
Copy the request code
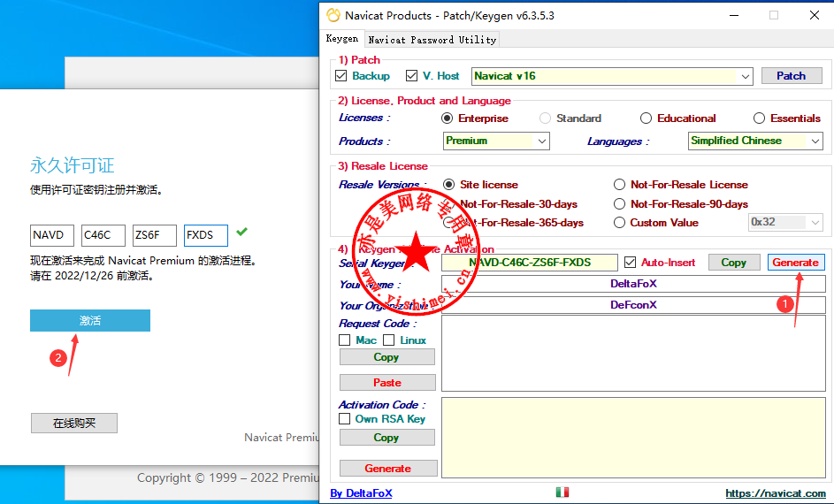click(386, 356)
